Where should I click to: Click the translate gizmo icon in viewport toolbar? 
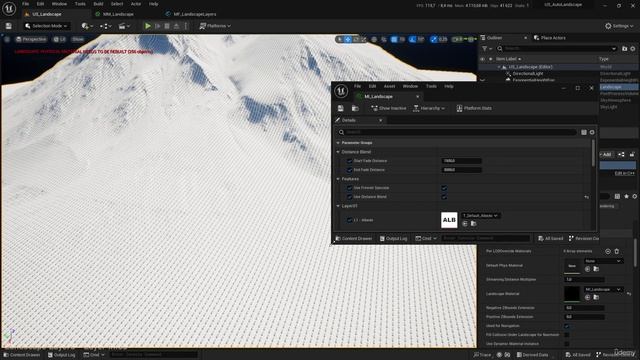click(x=348, y=39)
